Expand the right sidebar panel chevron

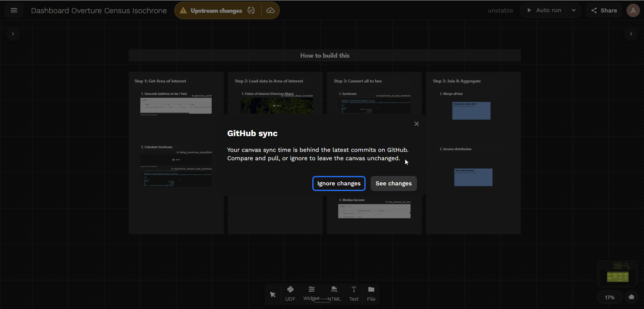point(631,34)
